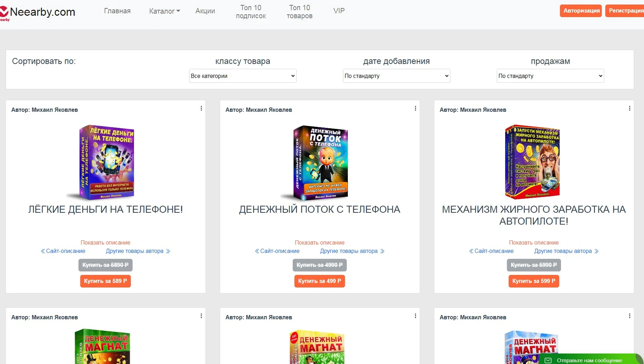Screen dimensions: 644x364
Task: Open Сайт-описание link under ЛЁГКИЕ ДЕНЬГИ НА ТЕЛЕФОНЕ
Action: pos(63,251)
